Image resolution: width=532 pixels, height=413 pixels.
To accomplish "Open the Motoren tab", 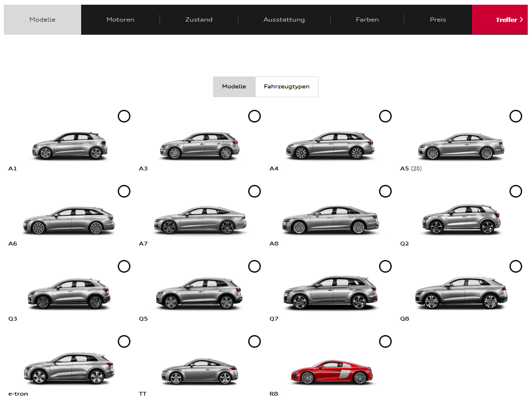I will (x=121, y=20).
